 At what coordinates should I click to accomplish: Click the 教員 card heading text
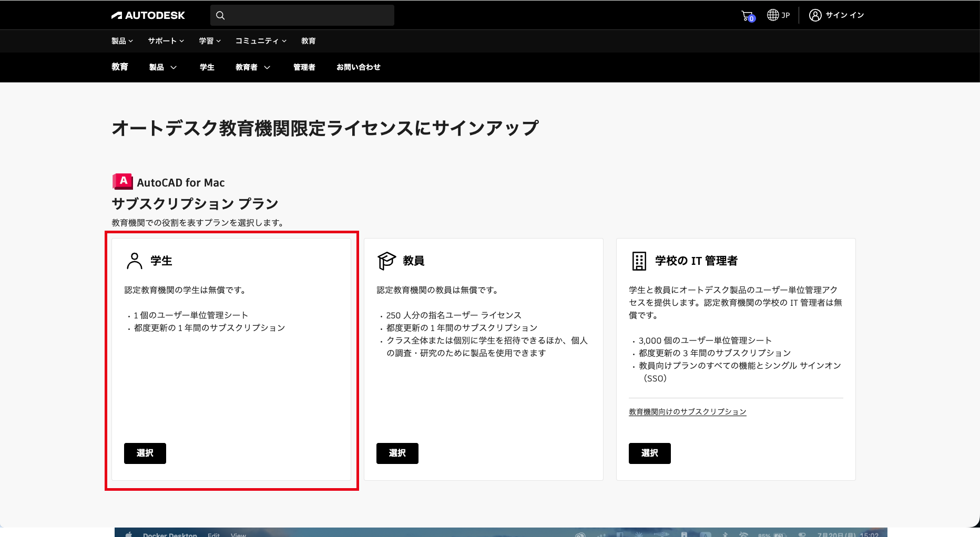coord(414,261)
